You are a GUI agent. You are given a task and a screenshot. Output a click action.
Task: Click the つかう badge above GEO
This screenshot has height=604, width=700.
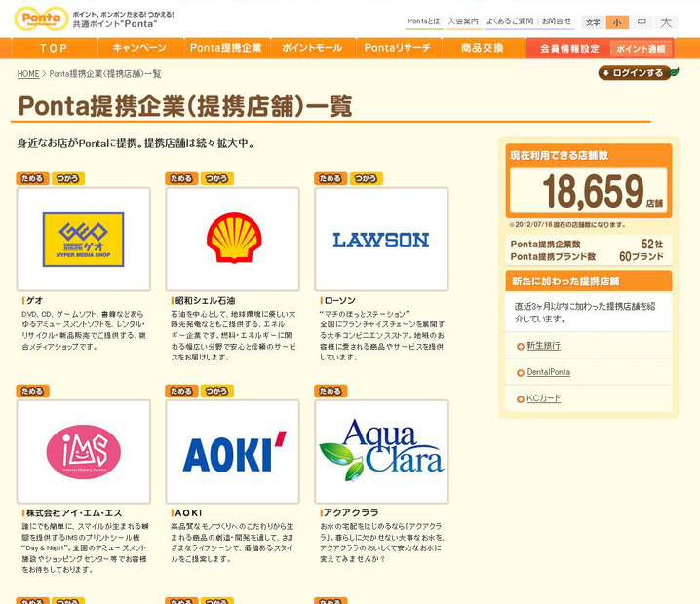click(x=68, y=178)
